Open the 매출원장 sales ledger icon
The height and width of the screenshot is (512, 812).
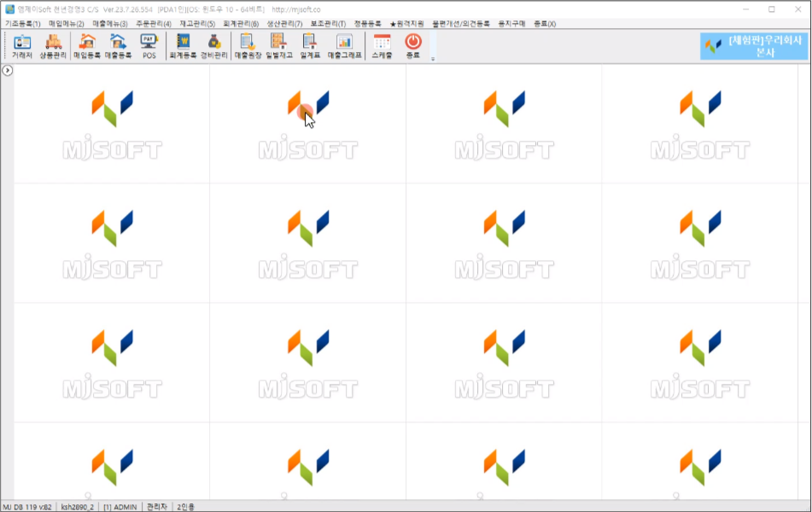pyautogui.click(x=248, y=46)
